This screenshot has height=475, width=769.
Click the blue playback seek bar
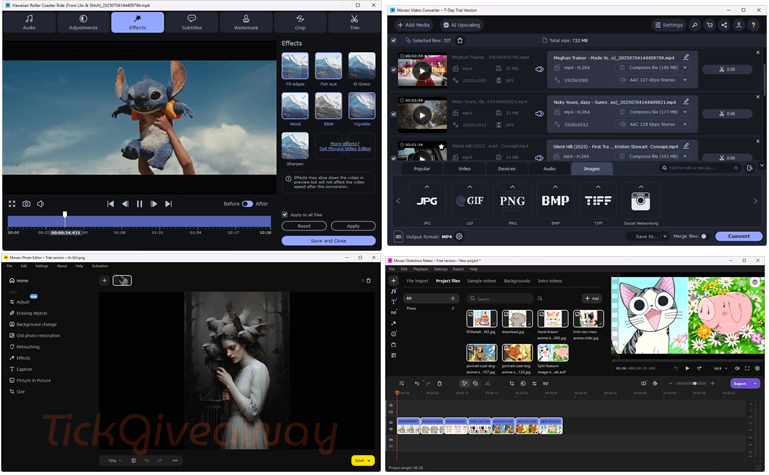click(139, 222)
